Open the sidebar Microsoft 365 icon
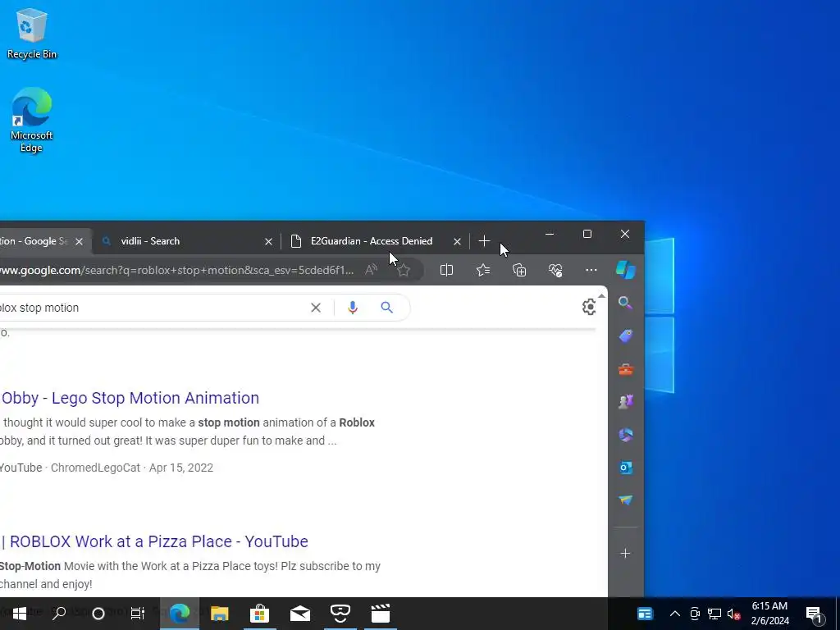 625,435
